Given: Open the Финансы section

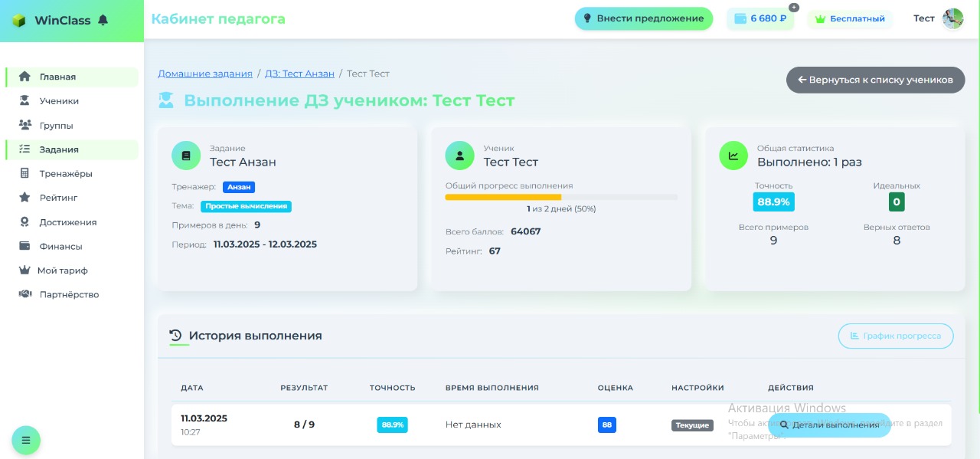Looking at the screenshot, I should (60, 246).
